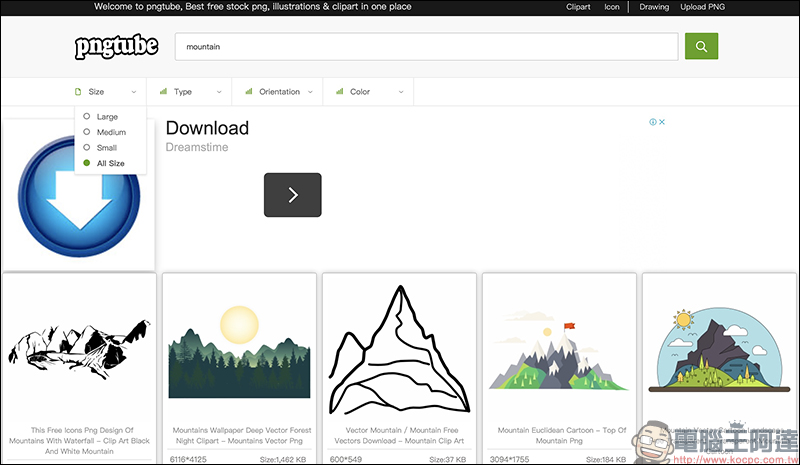Click the Type filter bar-chart icon
The image size is (800, 465).
(163, 92)
